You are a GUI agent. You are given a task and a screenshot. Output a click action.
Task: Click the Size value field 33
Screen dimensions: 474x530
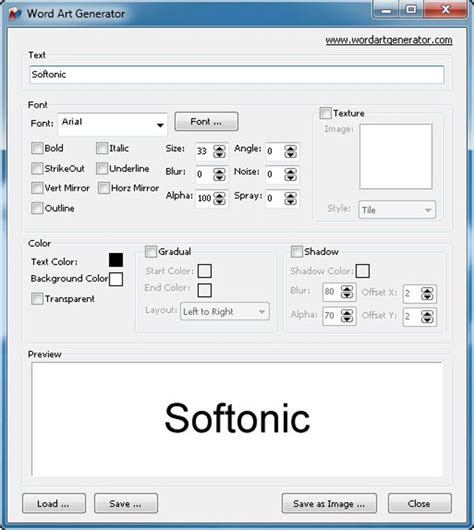[x=205, y=151]
